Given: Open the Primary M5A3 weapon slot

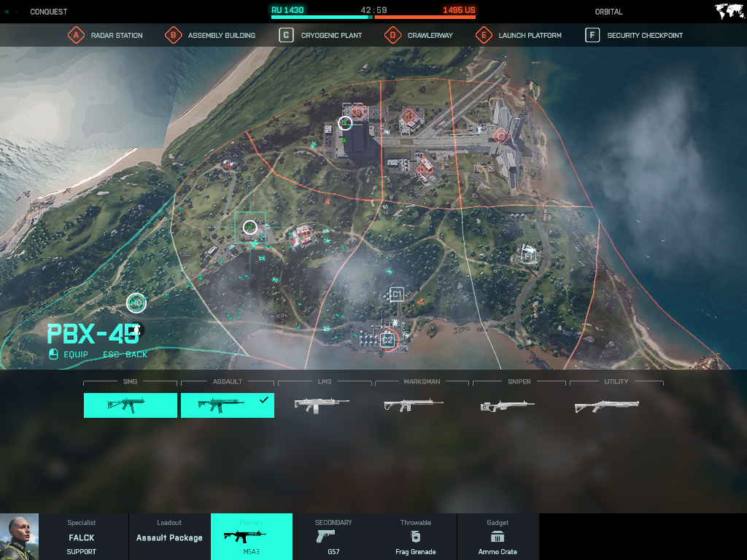Looking at the screenshot, I should (x=252, y=537).
